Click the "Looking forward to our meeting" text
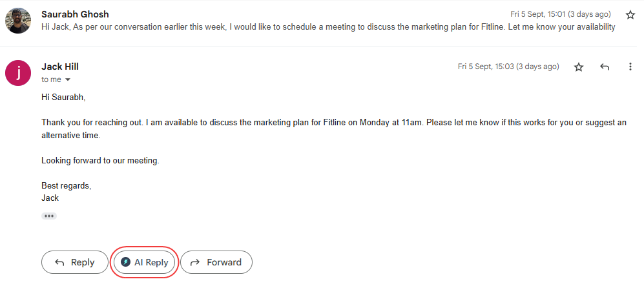This screenshot has width=644, height=288. coord(100,160)
